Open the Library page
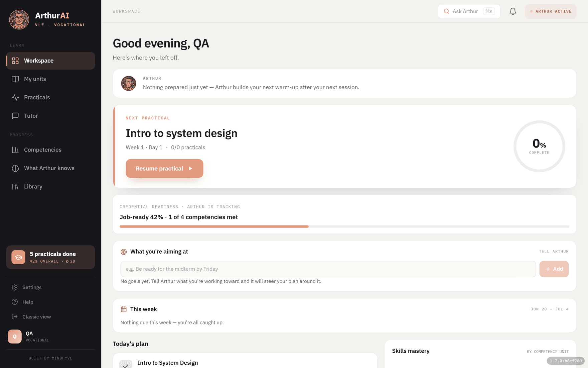The height and width of the screenshot is (368, 588). [x=50, y=186]
